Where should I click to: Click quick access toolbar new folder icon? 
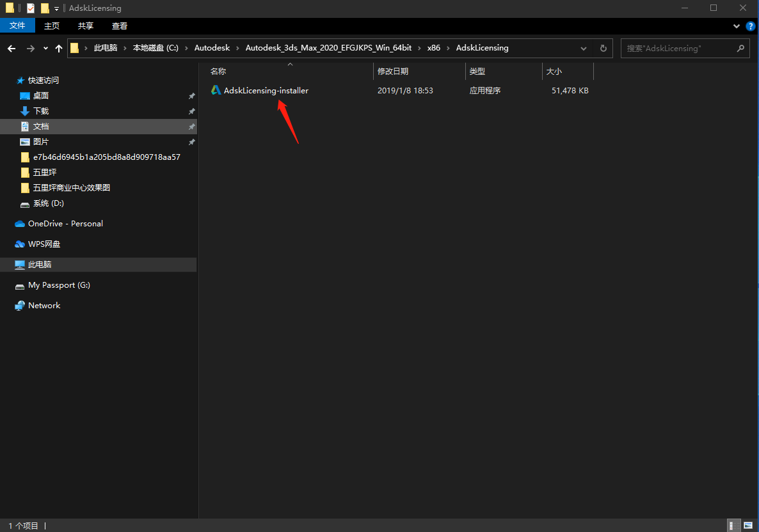click(x=45, y=8)
